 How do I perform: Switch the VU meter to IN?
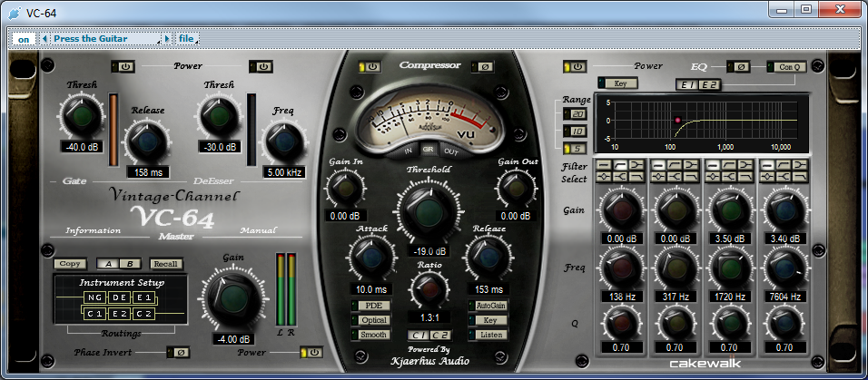[408, 151]
